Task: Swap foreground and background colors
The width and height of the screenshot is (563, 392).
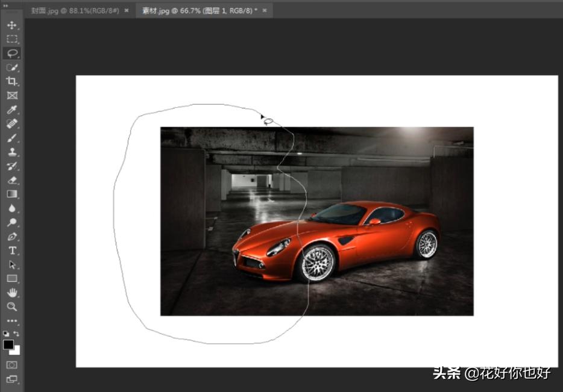Action: tap(17, 334)
